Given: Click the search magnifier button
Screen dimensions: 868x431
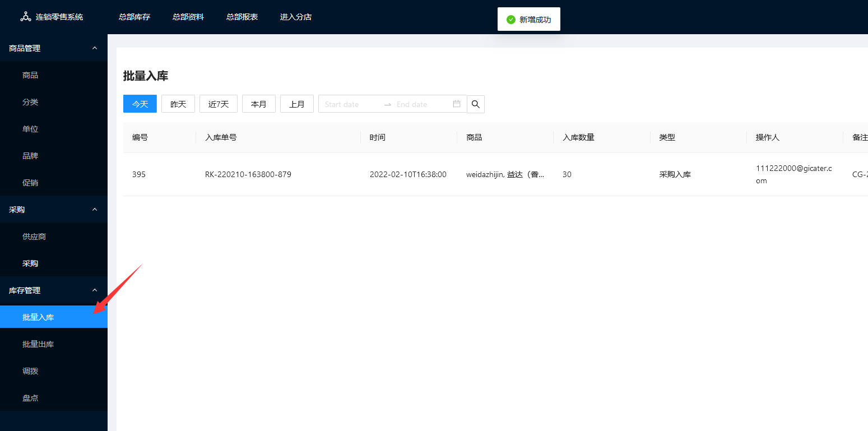Looking at the screenshot, I should 476,104.
